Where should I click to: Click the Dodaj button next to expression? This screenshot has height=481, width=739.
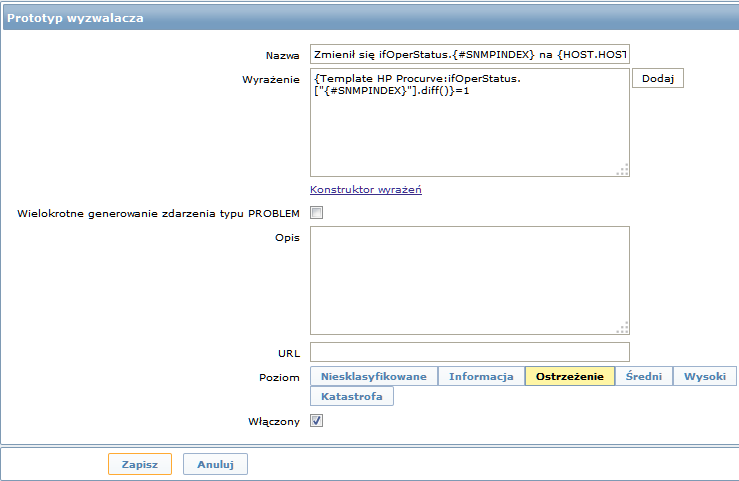pos(657,78)
